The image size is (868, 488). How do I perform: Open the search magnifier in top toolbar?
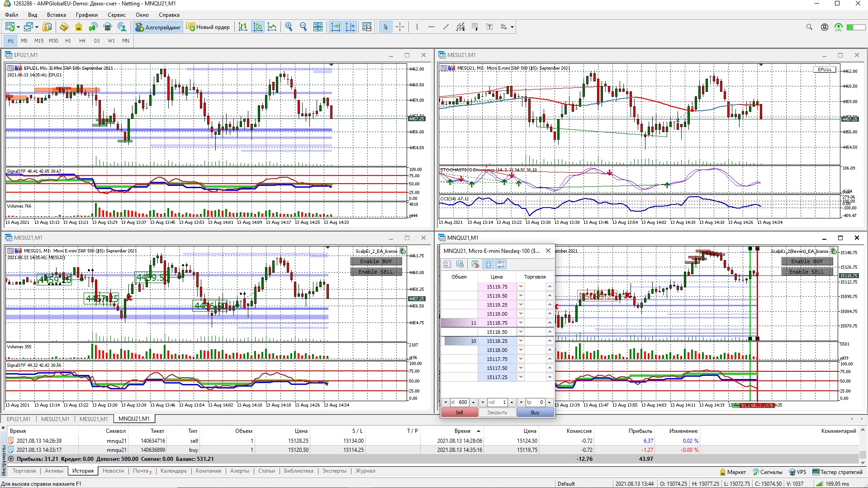coord(809,27)
